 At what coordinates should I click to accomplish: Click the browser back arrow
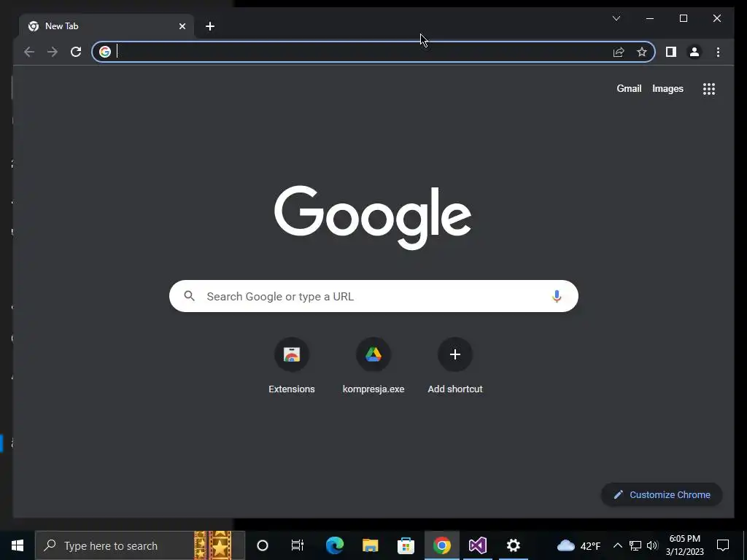point(29,52)
